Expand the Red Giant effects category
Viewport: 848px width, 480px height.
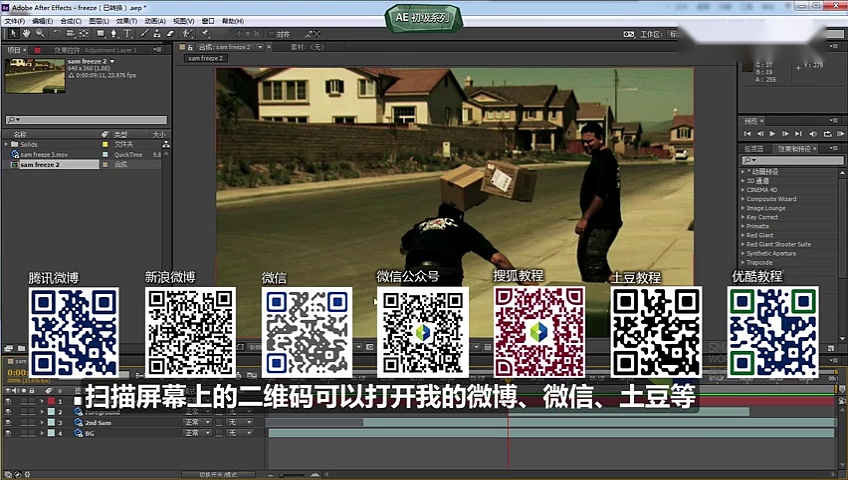(x=743, y=235)
